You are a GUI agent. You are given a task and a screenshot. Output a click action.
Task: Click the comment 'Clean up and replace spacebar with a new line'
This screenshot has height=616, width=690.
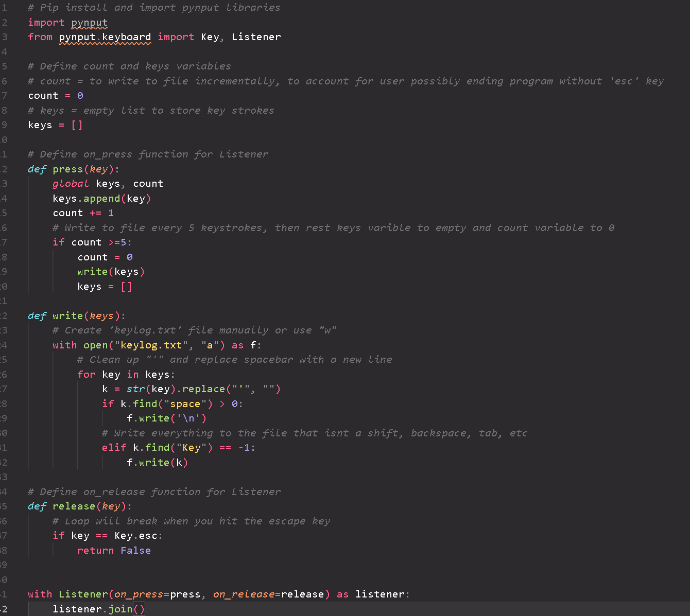click(234, 360)
